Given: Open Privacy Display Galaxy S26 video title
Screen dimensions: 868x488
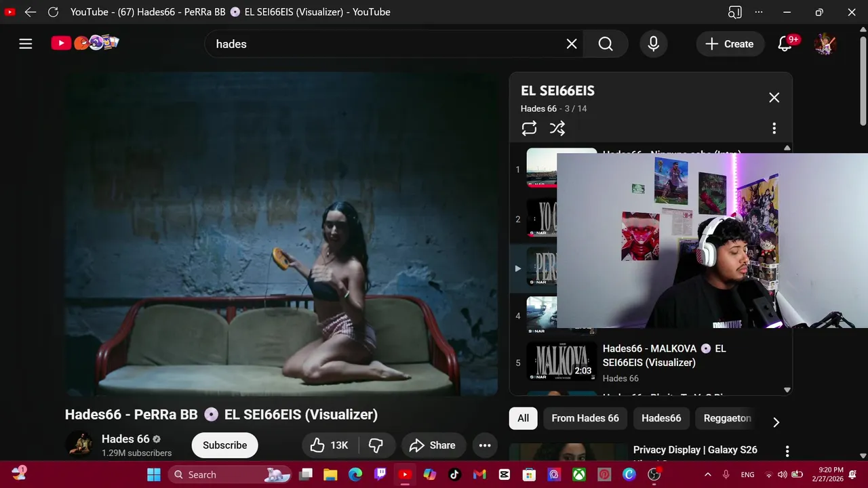Looking at the screenshot, I should point(695,450).
